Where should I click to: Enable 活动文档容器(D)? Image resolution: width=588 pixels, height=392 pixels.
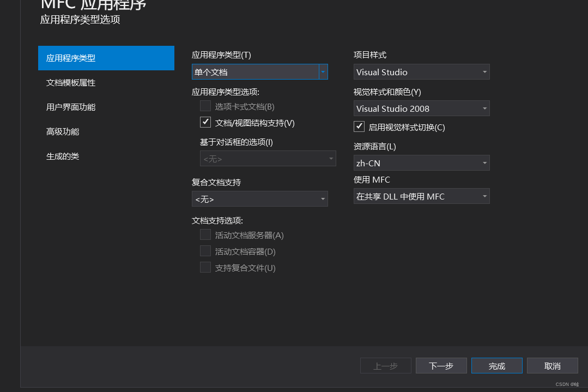[x=205, y=251]
